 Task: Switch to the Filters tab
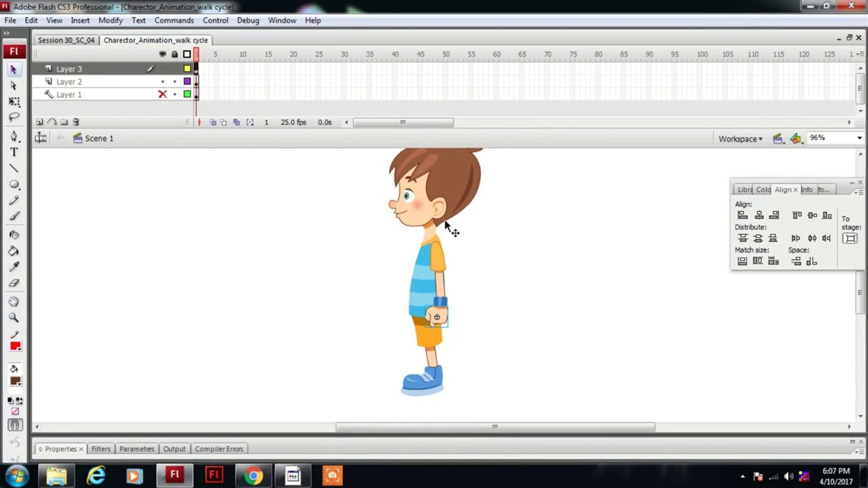pyautogui.click(x=101, y=449)
